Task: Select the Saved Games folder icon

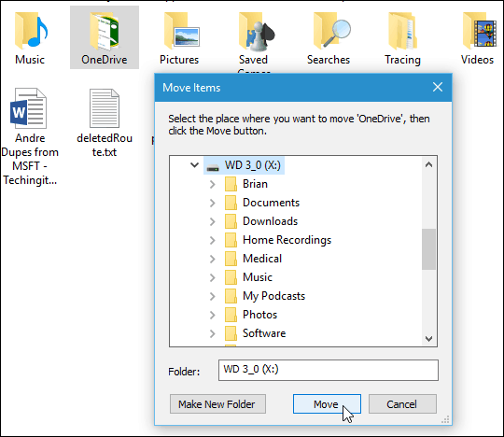Action: pyautogui.click(x=258, y=31)
